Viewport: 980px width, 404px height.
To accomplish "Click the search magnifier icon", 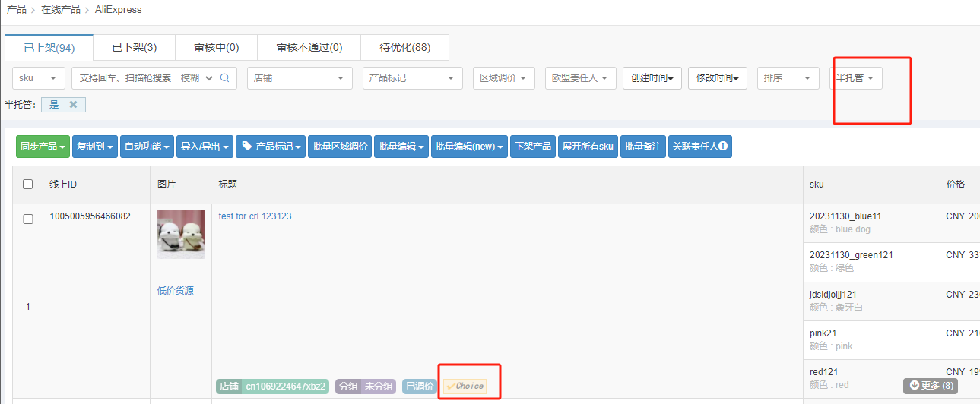I will (x=224, y=78).
